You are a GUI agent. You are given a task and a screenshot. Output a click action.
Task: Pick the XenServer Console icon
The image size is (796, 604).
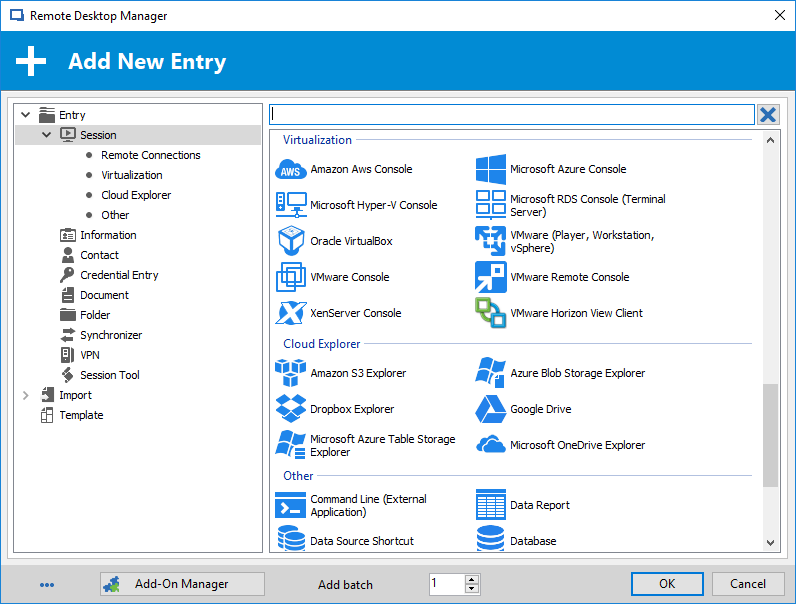(x=291, y=313)
